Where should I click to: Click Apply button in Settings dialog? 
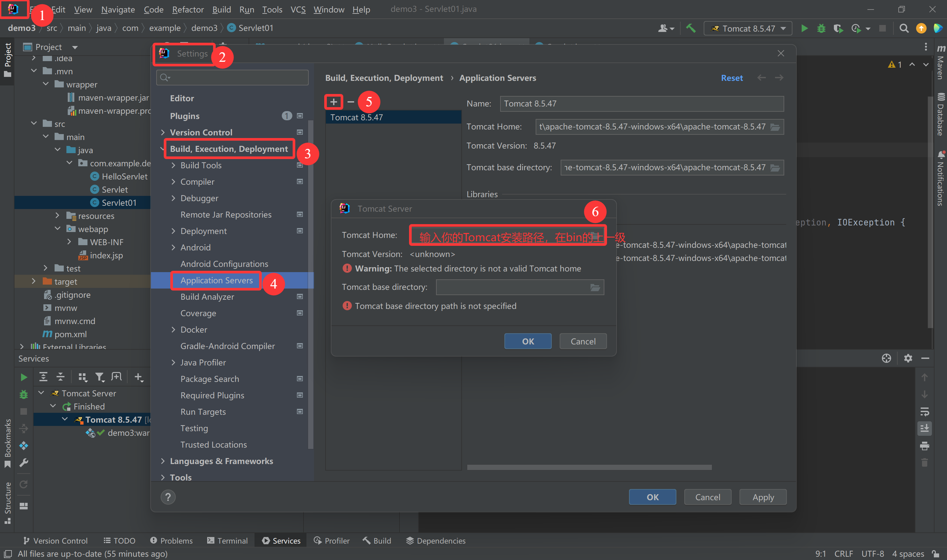coord(763,497)
